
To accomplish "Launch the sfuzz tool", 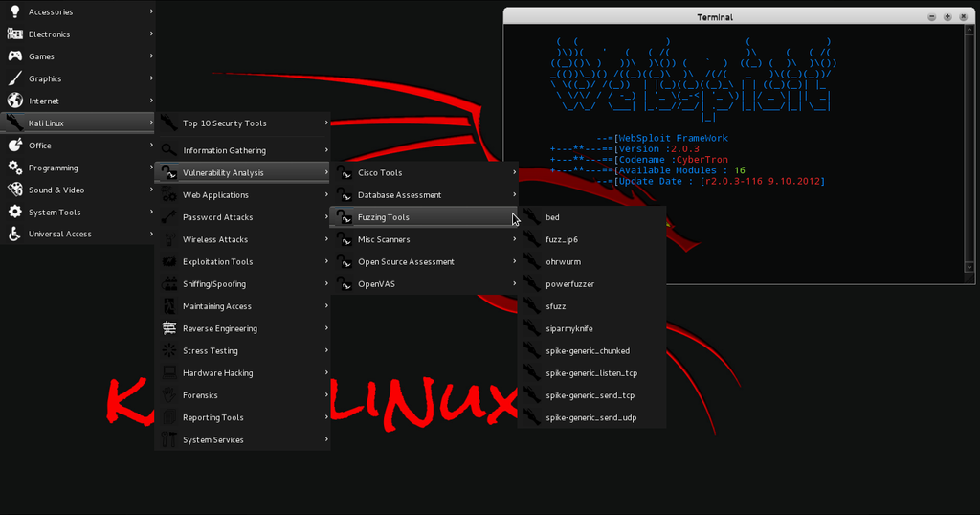I will click(x=591, y=306).
